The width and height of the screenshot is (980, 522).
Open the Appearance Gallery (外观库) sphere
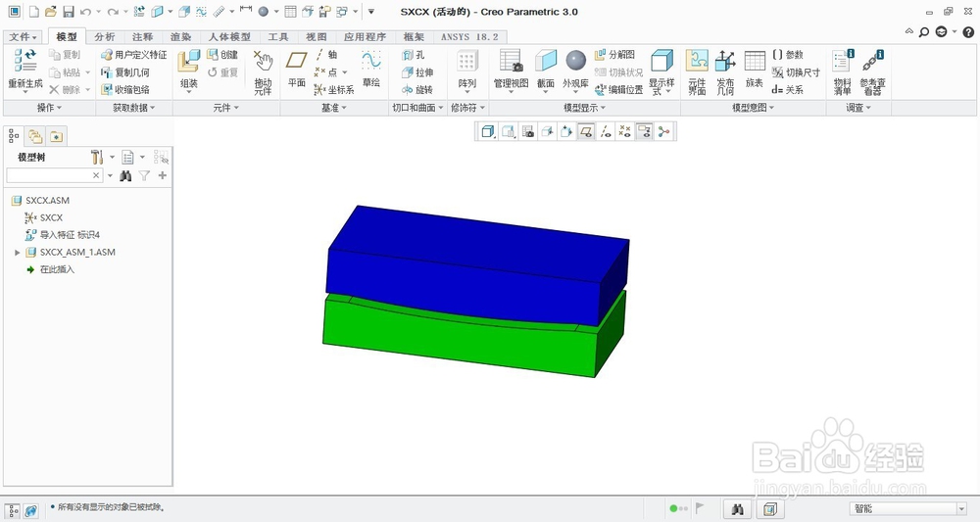coord(575,61)
